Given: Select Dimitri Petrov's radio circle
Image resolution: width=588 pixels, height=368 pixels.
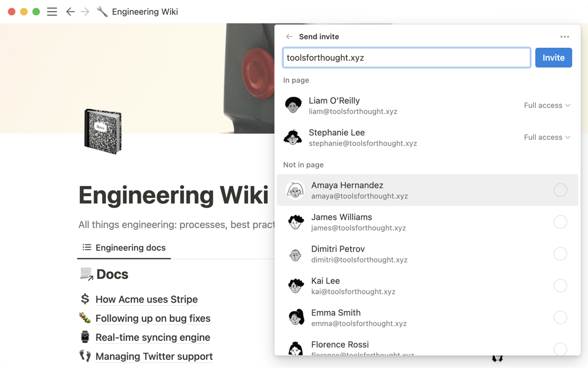Looking at the screenshot, I should 560,254.
